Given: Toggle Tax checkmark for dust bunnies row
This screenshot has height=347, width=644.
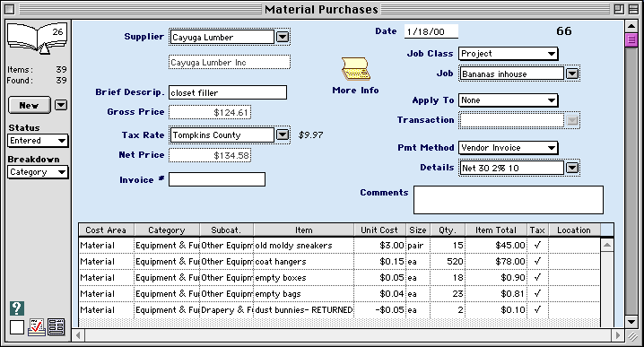Looking at the screenshot, I should point(537,309).
